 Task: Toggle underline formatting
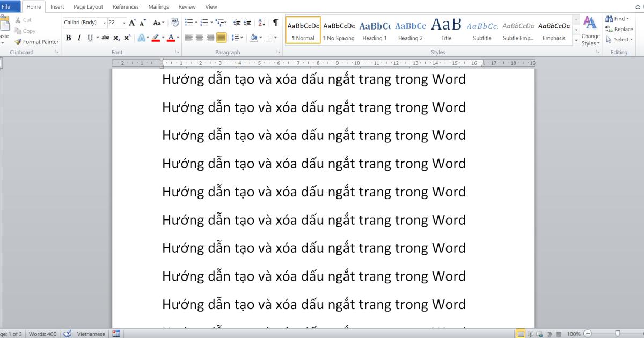point(90,38)
